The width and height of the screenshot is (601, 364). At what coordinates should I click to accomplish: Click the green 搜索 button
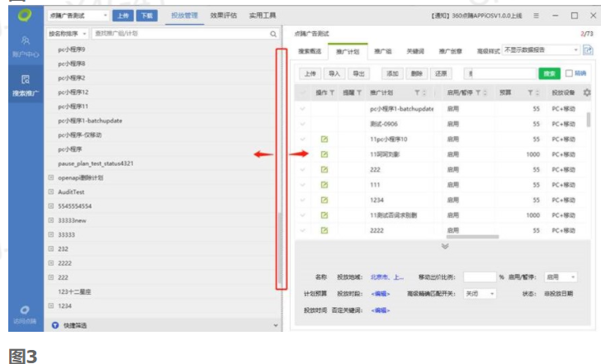point(549,73)
